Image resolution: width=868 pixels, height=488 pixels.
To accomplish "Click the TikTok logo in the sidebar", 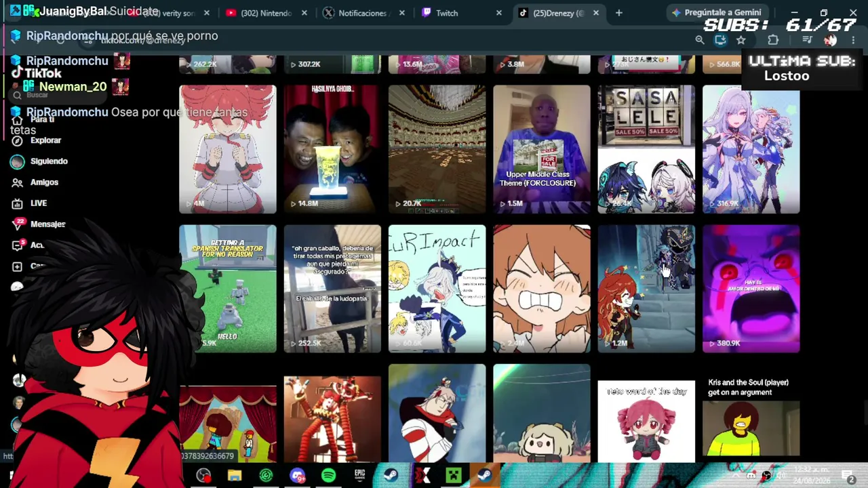I will click(37, 73).
